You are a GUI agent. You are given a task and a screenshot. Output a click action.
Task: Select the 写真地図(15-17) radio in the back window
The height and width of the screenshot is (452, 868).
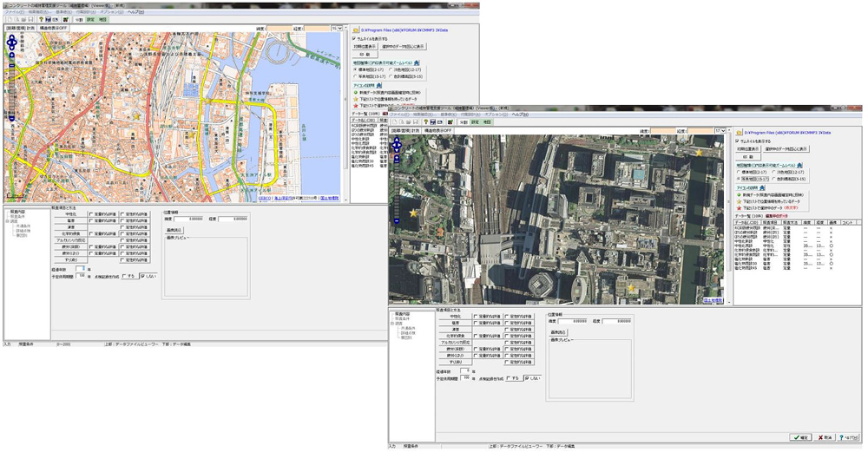tap(355, 75)
